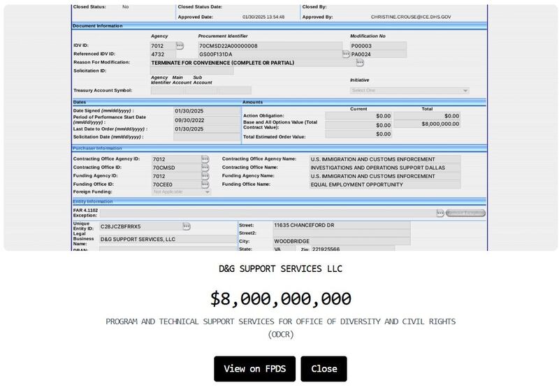Click the Document Information section header

[98, 26]
